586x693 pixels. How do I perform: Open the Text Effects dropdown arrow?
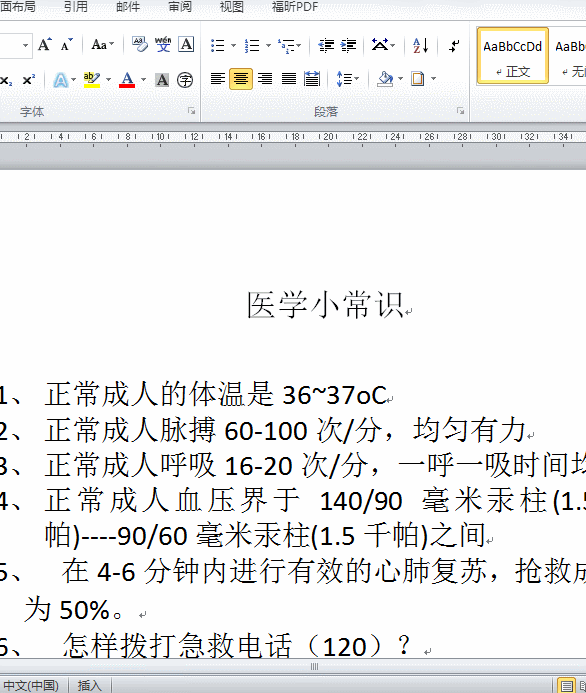click(x=73, y=80)
